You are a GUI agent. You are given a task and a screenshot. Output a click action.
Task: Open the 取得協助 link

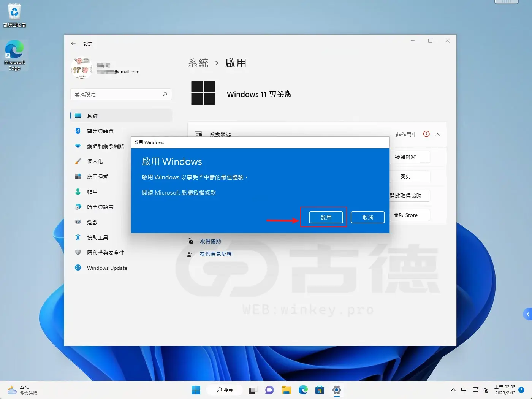[x=211, y=241]
